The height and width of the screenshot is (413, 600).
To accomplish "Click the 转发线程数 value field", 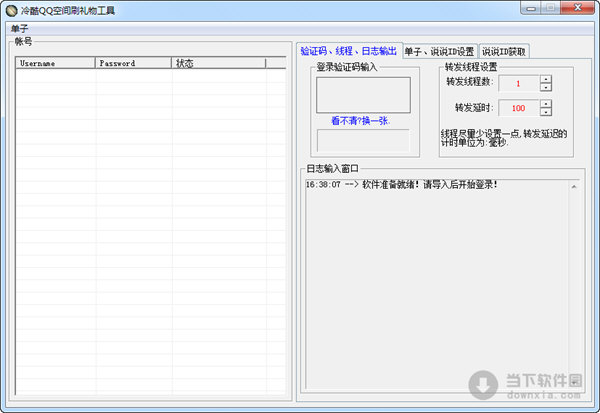I will (518, 83).
